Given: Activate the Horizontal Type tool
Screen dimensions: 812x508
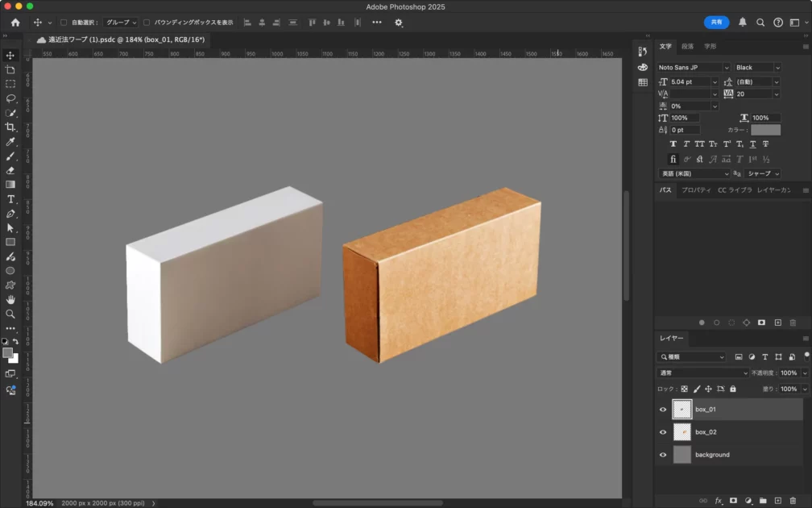Looking at the screenshot, I should click(x=10, y=199).
